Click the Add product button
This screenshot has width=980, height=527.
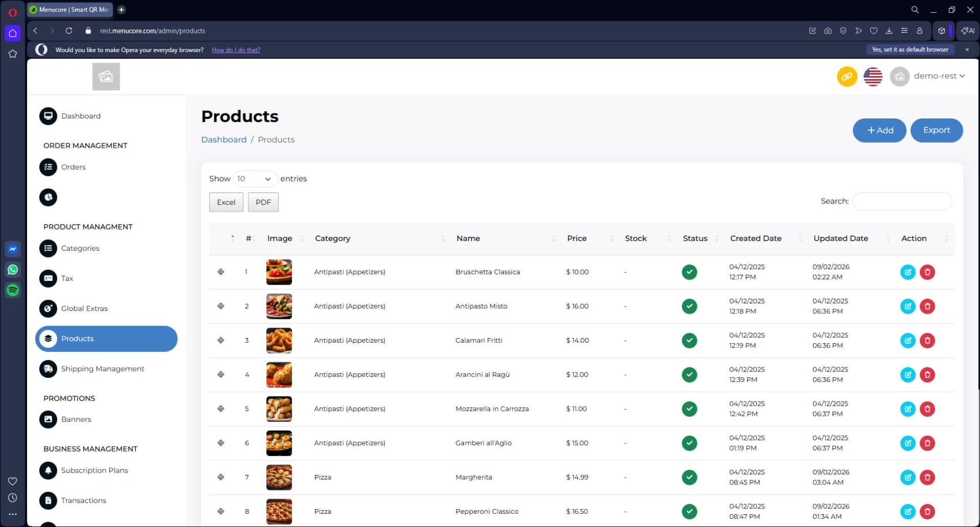pyautogui.click(x=879, y=131)
